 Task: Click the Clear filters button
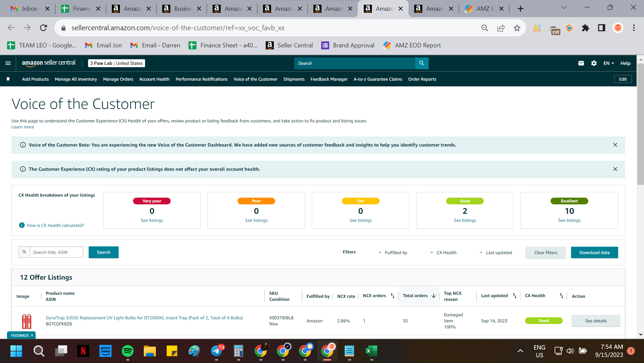click(x=546, y=252)
